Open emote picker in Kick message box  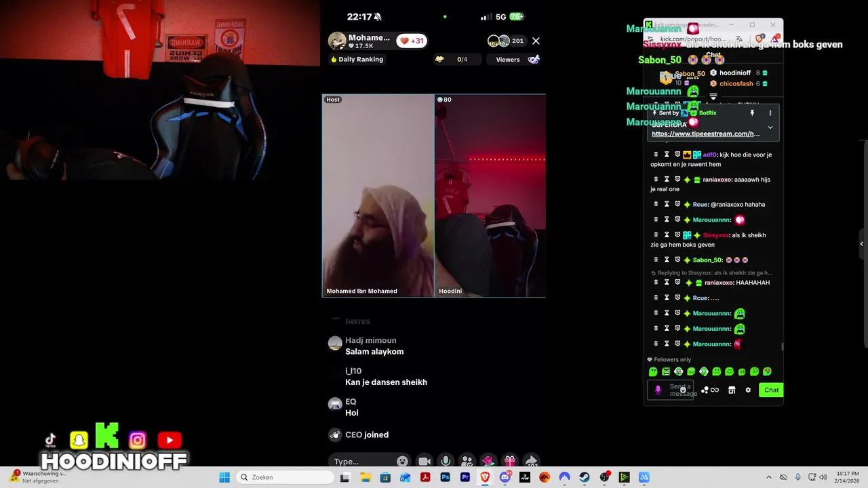pyautogui.click(x=683, y=390)
